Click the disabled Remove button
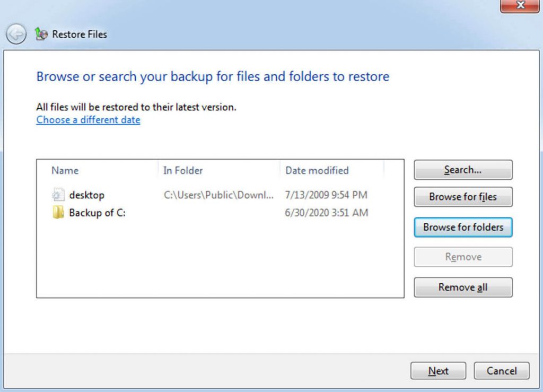This screenshot has width=543, height=392. point(462,257)
